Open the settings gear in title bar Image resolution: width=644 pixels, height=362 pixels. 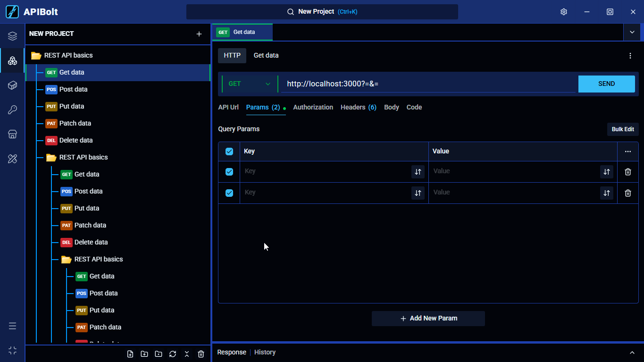pos(563,12)
